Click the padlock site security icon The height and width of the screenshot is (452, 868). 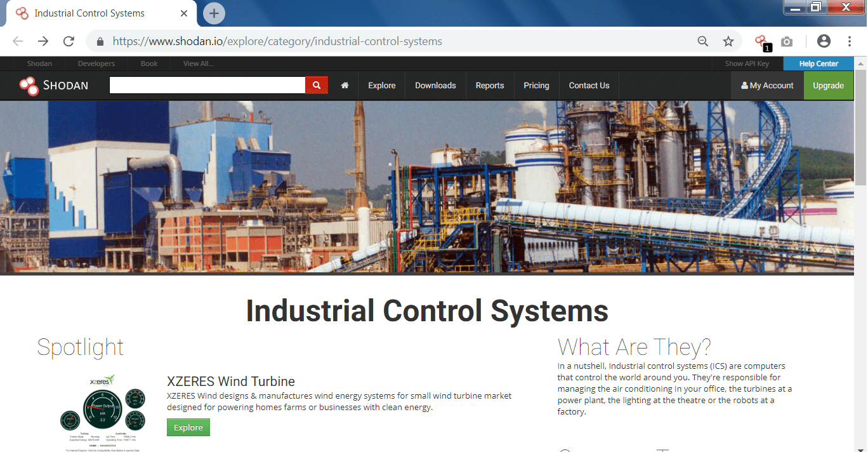100,42
